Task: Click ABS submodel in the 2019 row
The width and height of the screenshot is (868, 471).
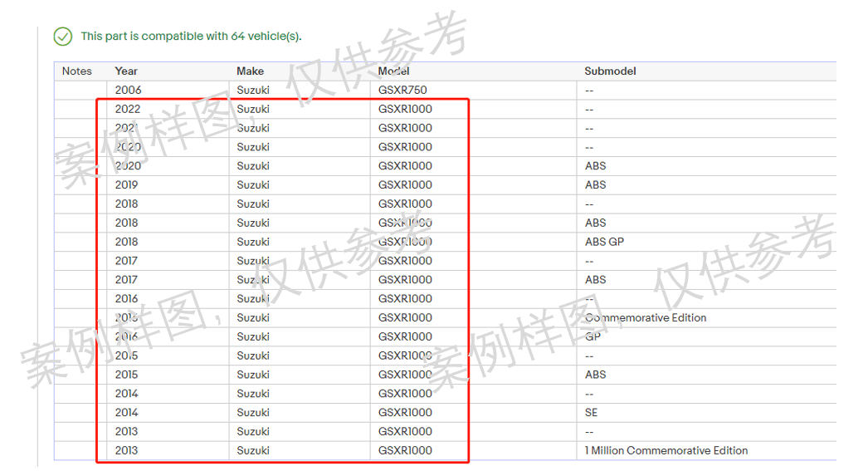Action: pos(596,185)
